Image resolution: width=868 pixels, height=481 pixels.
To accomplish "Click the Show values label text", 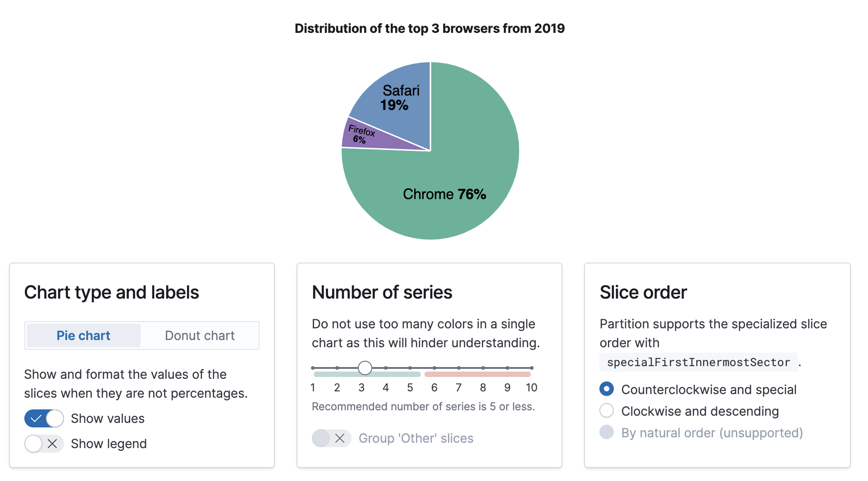I will pyautogui.click(x=108, y=418).
